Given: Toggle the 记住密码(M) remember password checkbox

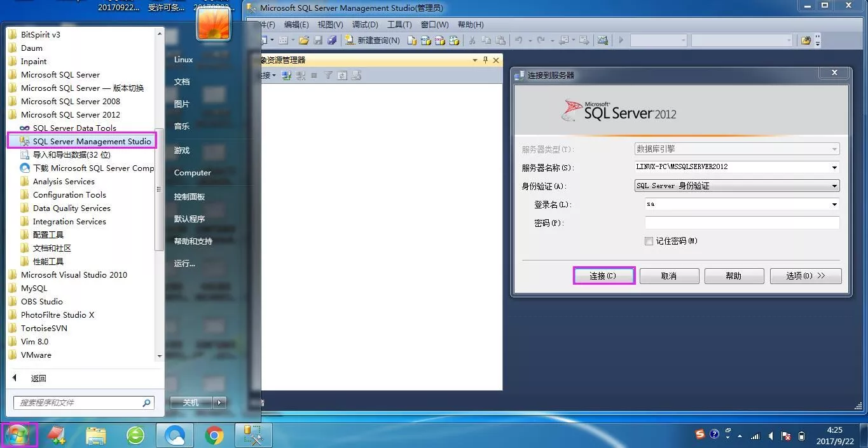Looking at the screenshot, I should tap(649, 241).
